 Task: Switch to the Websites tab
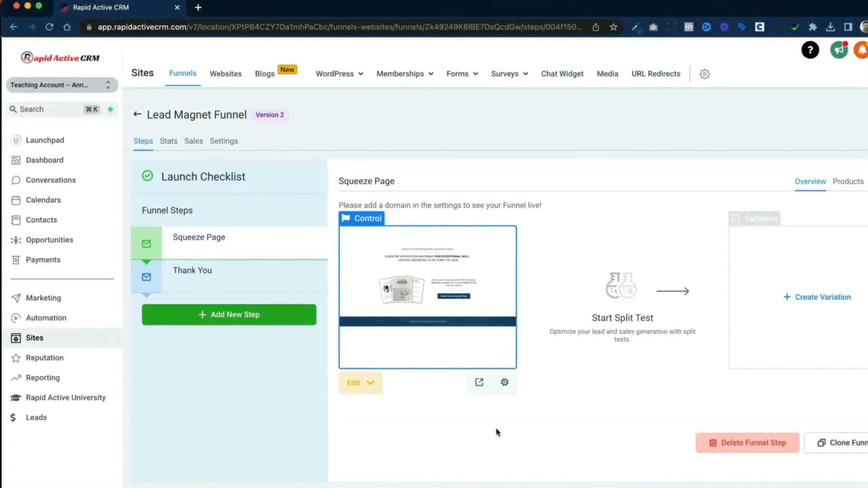pyautogui.click(x=226, y=74)
